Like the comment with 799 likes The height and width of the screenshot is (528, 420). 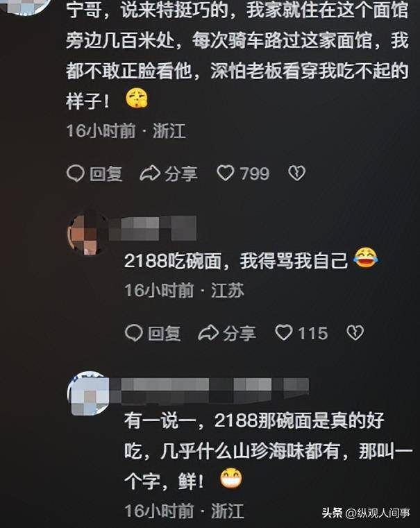point(226,173)
